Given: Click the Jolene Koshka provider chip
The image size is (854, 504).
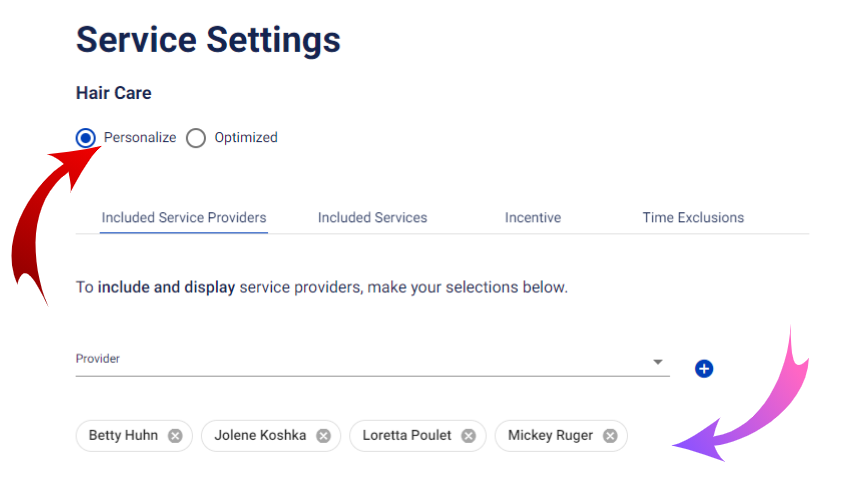Looking at the screenshot, I should [x=271, y=436].
